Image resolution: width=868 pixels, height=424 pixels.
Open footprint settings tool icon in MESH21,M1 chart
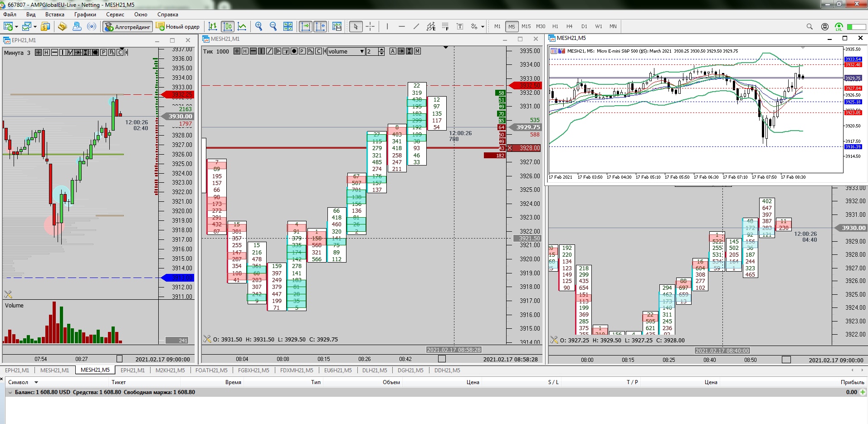207,339
